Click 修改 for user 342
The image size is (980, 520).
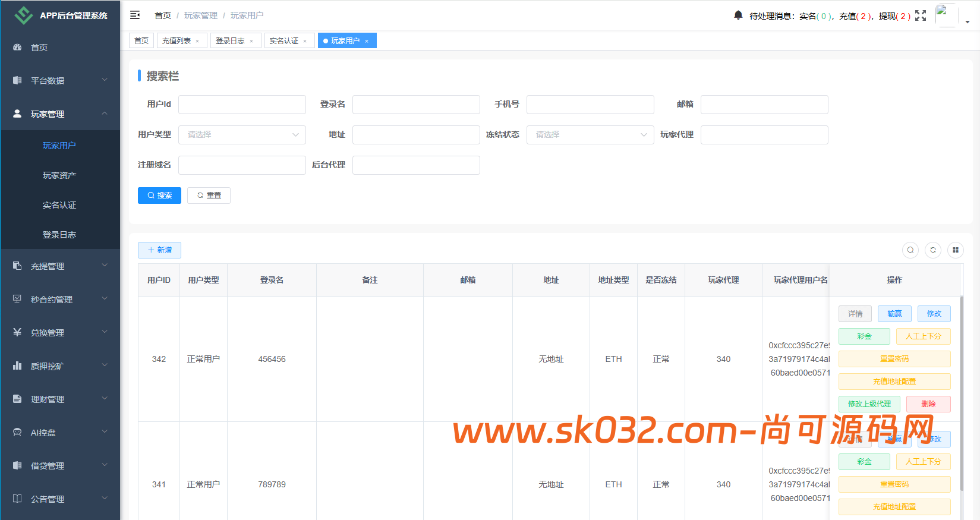(x=934, y=314)
